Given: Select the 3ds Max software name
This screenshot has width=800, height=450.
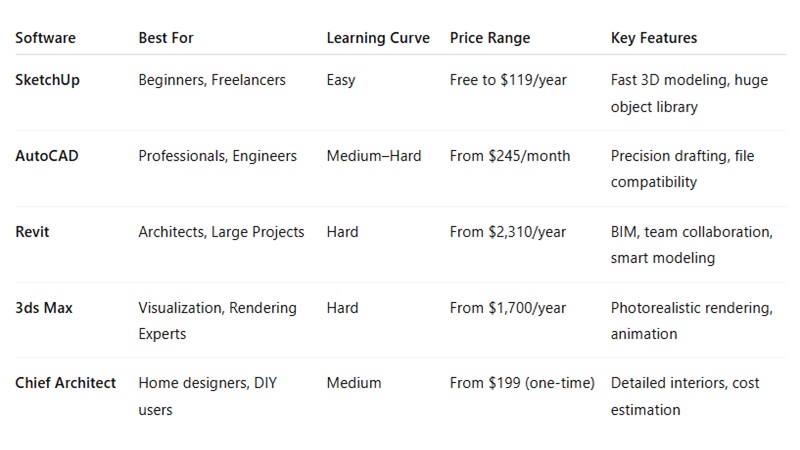Looking at the screenshot, I should point(44,308).
